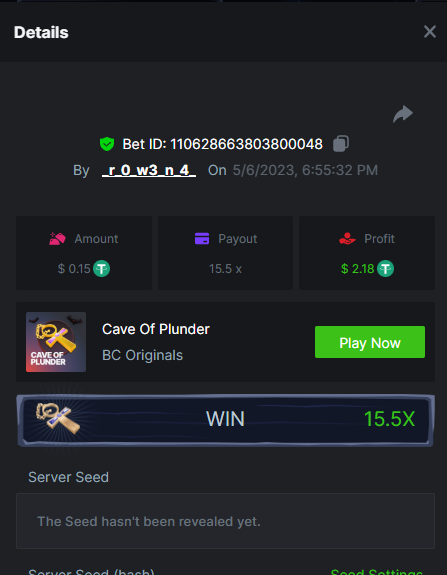Click the Cave Of Plunder game title
Screen dimensions: 447x575
coord(156,329)
